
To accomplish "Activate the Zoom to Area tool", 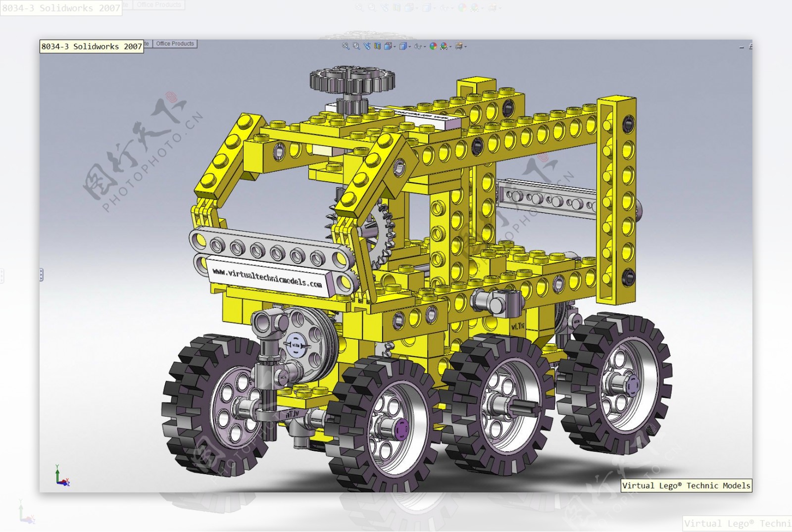I will tap(356, 46).
